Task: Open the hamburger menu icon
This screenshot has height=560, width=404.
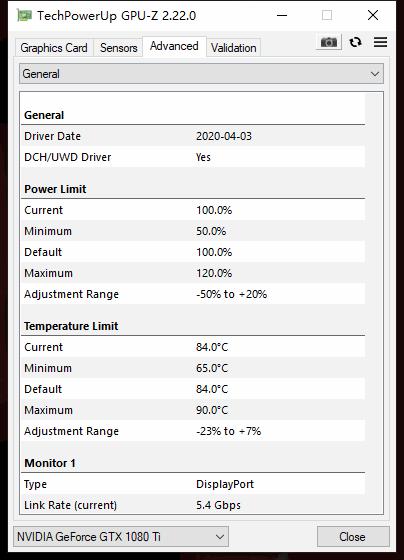Action: pyautogui.click(x=380, y=42)
